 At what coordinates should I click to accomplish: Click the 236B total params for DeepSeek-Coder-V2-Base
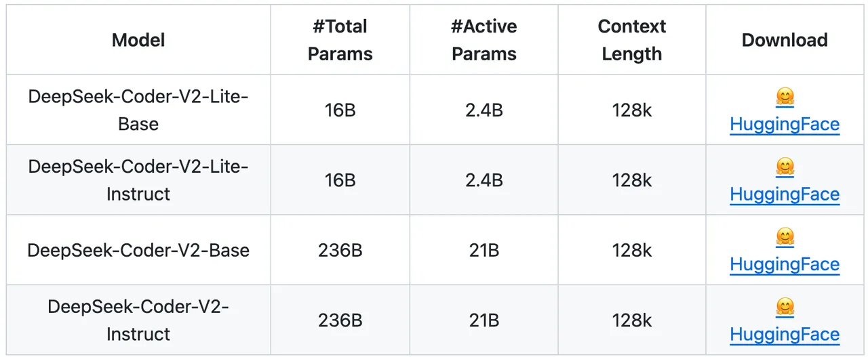tap(340, 251)
